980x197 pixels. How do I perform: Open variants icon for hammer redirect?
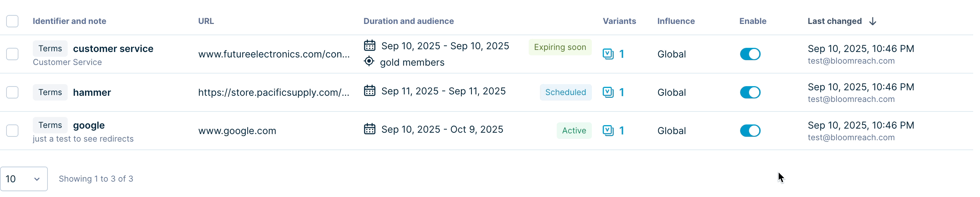[x=608, y=92]
